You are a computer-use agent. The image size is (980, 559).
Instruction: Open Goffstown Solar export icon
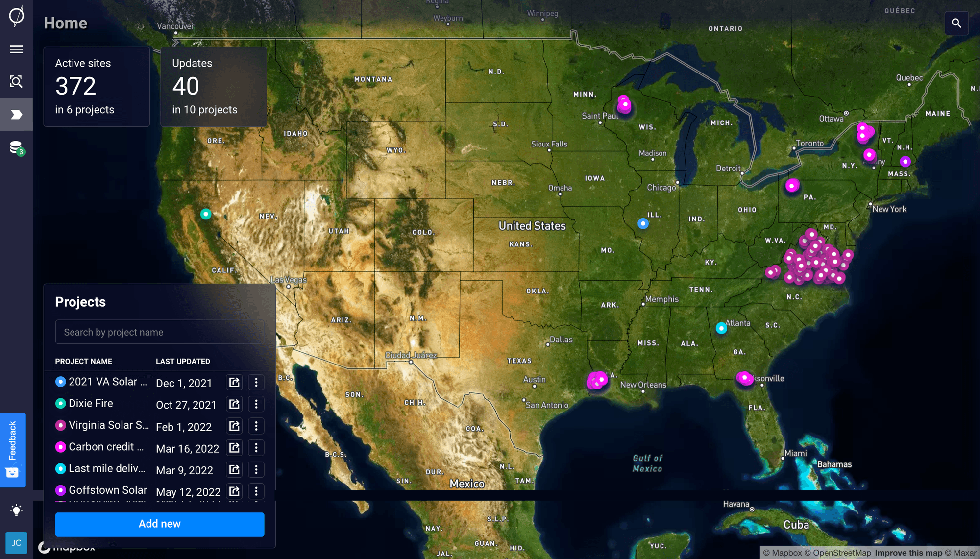pos(234,491)
